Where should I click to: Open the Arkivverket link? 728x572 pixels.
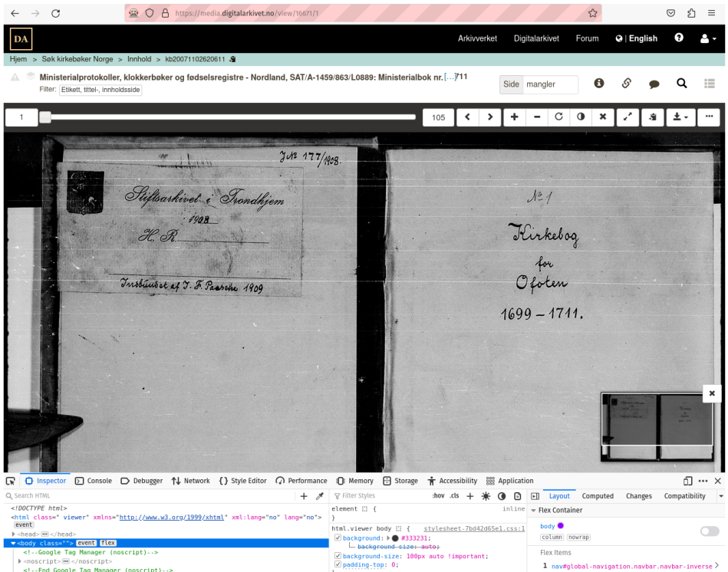pyautogui.click(x=477, y=38)
